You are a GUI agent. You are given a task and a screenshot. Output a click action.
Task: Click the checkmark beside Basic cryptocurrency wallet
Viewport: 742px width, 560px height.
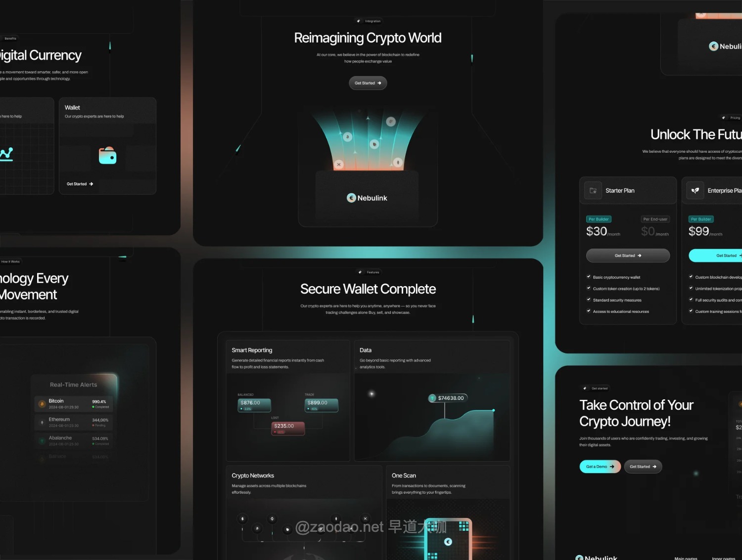(x=589, y=277)
